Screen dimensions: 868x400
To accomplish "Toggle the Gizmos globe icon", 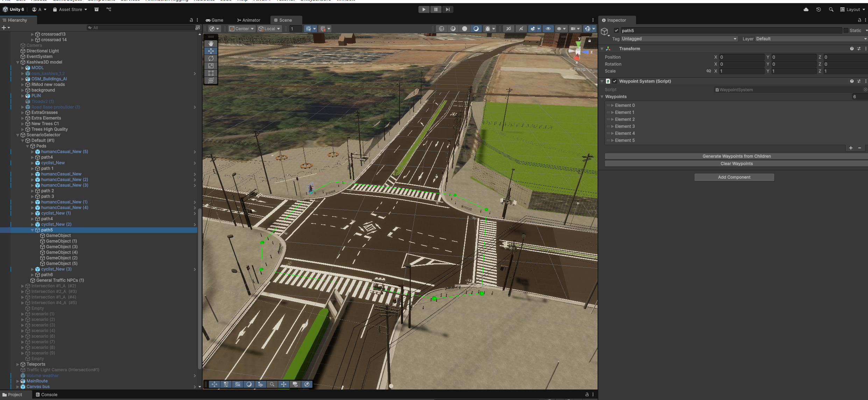I will (588, 29).
